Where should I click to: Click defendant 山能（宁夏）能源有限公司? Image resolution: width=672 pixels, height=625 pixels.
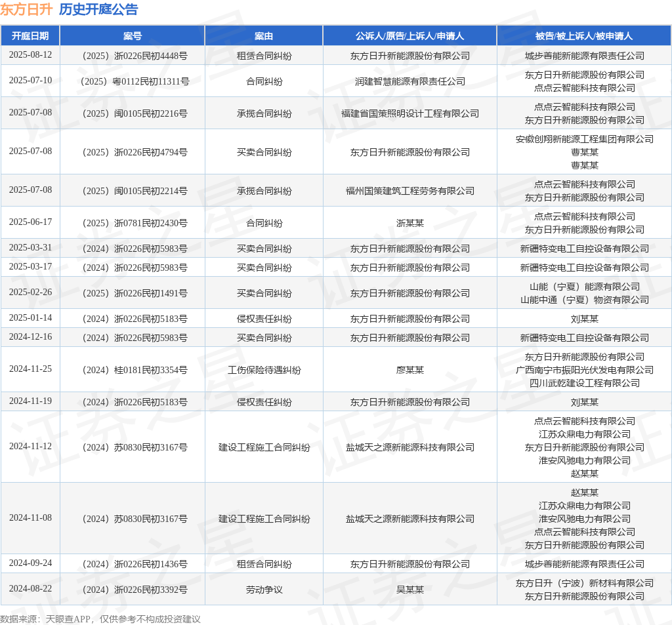tap(585, 287)
